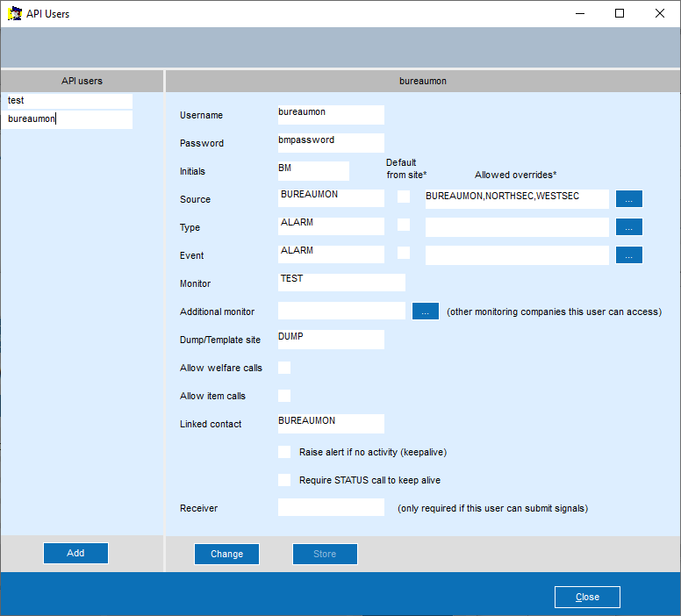681x616 pixels.
Task: Focus the empty Receiver field
Action: pos(331,507)
